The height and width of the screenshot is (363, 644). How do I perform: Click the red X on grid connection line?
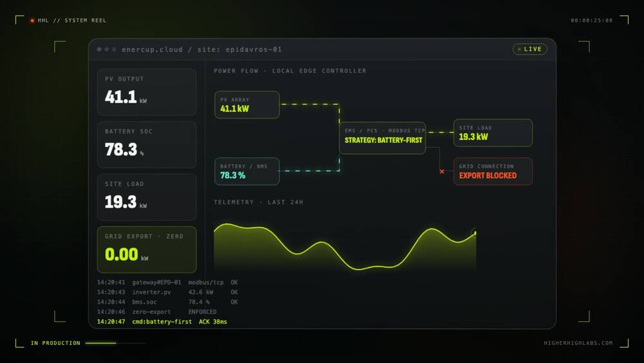pyautogui.click(x=442, y=172)
